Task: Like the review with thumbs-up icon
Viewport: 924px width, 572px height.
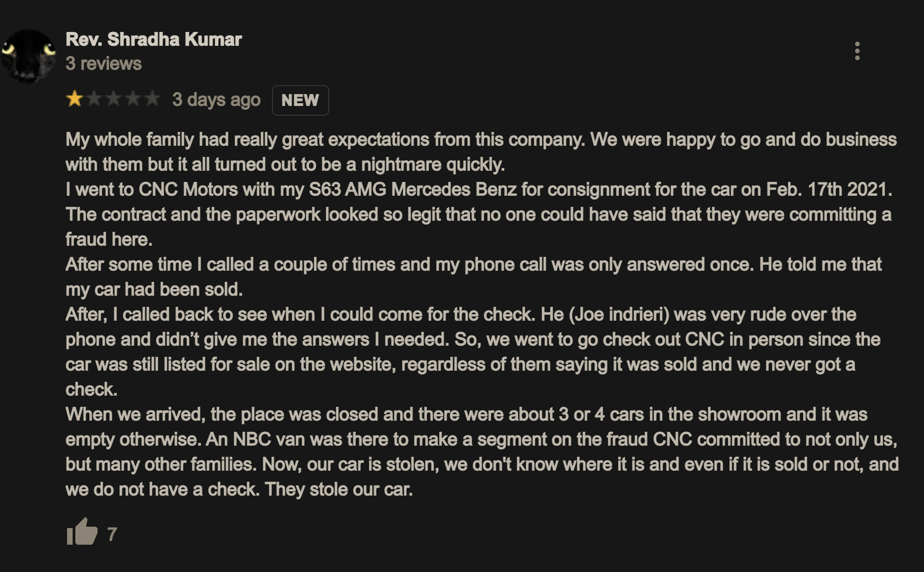Action: pyautogui.click(x=82, y=532)
